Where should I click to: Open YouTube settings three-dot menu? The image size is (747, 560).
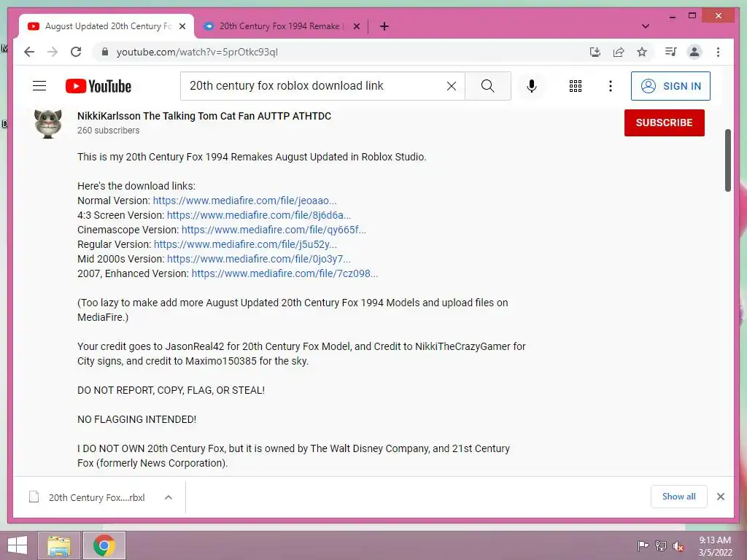[x=611, y=86]
